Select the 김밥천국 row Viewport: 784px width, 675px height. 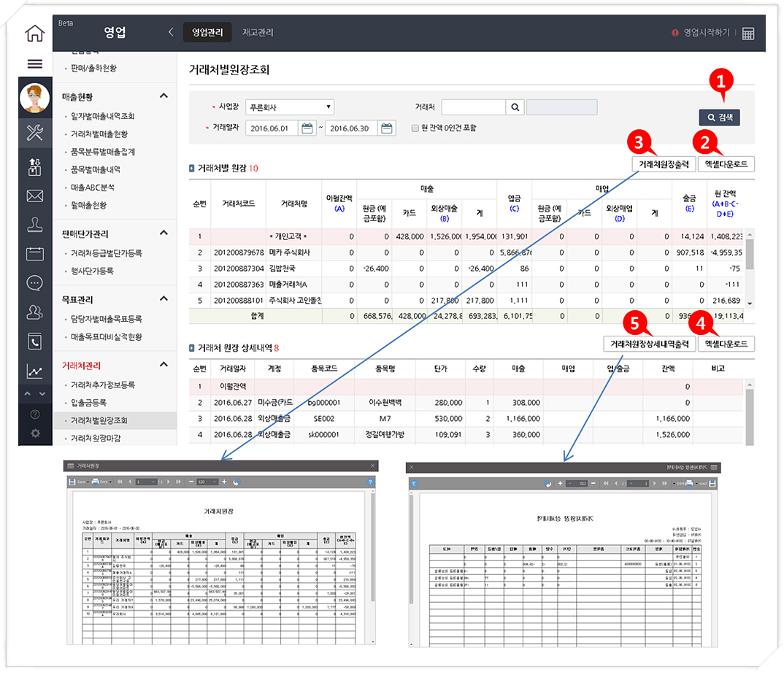pos(467,269)
